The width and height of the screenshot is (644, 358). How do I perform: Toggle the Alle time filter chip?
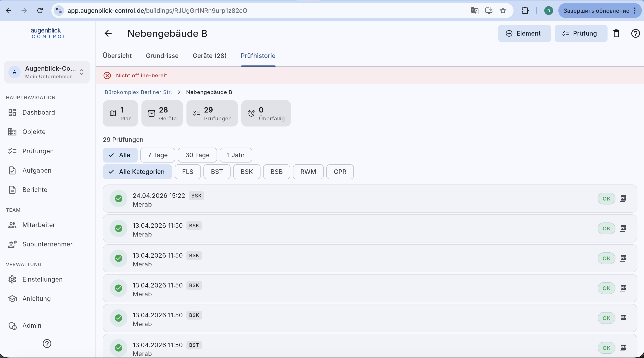120,155
